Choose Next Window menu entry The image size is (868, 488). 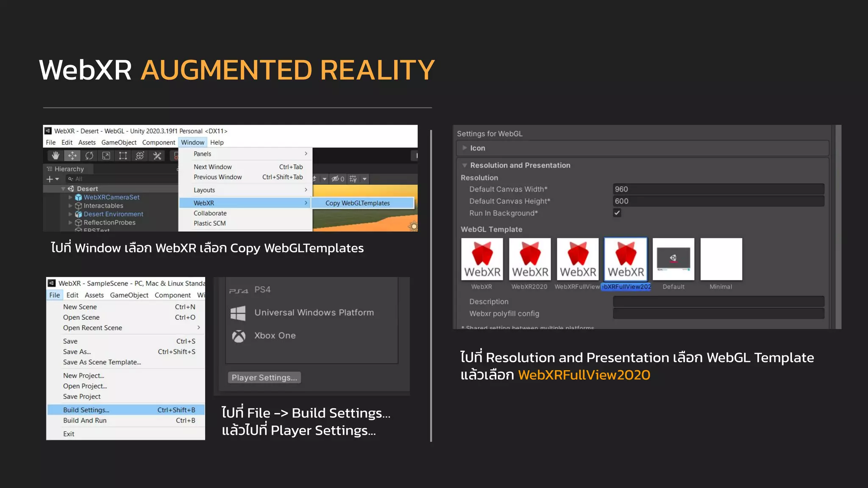click(x=245, y=167)
